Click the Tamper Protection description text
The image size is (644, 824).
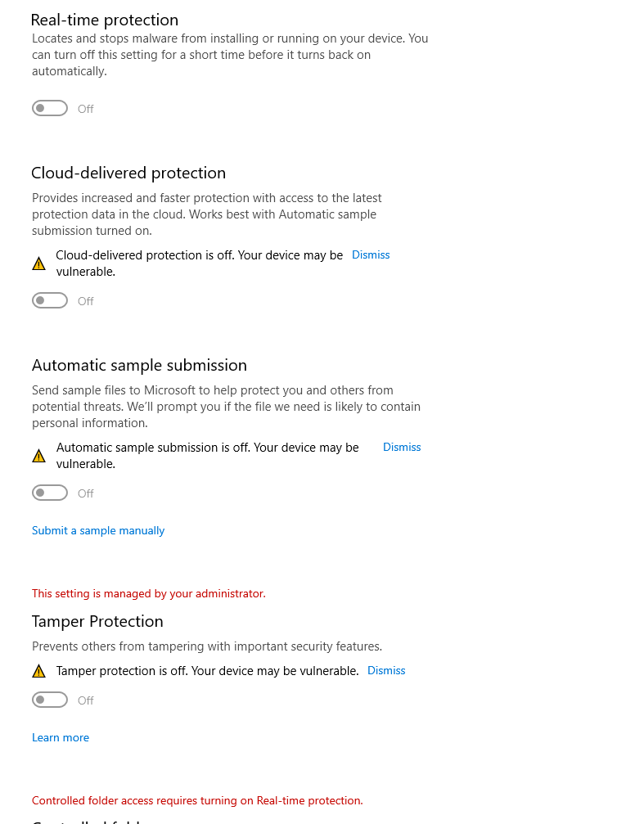point(207,646)
